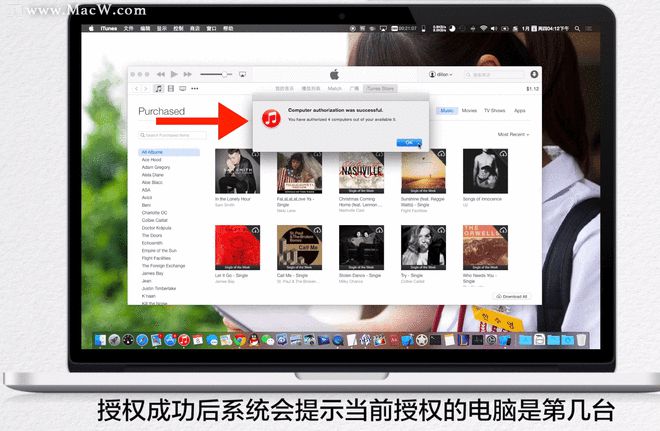Select Aloe Blacc in artist list
Screen dimensions: 660x431
(x=152, y=182)
